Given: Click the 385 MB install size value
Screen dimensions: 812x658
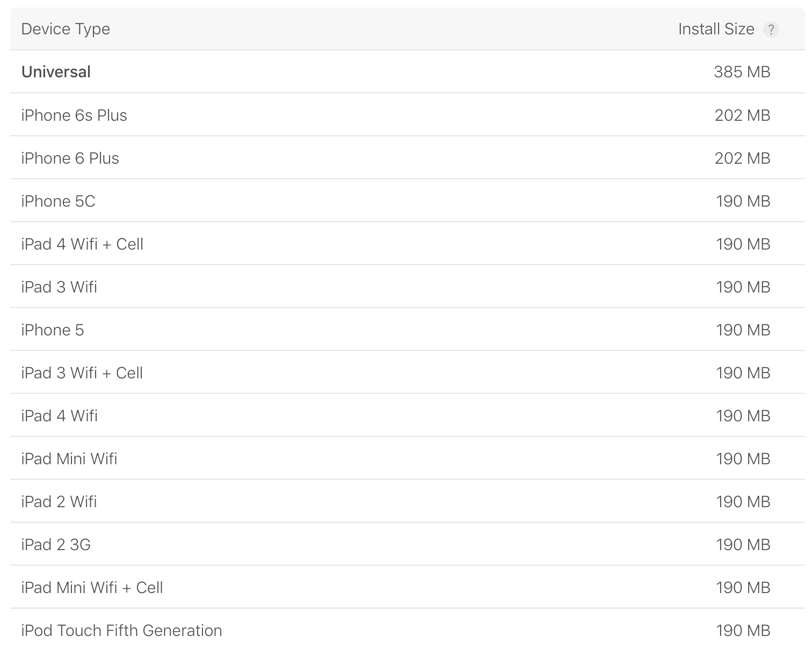Looking at the screenshot, I should (742, 72).
